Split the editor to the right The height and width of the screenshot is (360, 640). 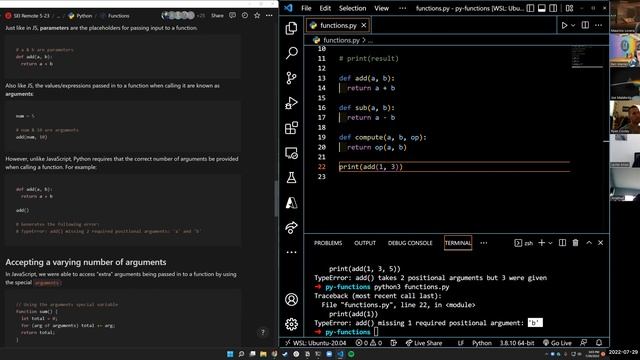tap(585, 25)
